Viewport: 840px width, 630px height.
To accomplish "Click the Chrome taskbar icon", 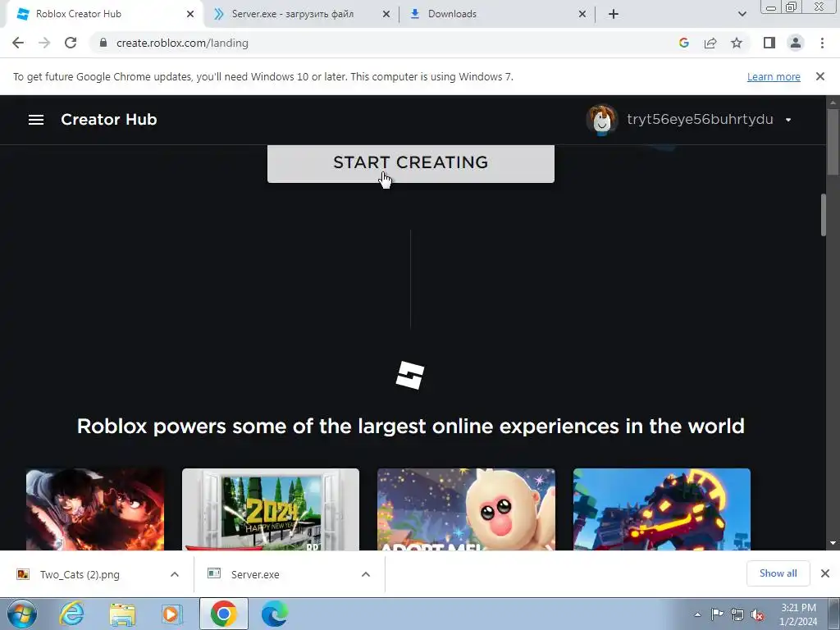I will [223, 614].
